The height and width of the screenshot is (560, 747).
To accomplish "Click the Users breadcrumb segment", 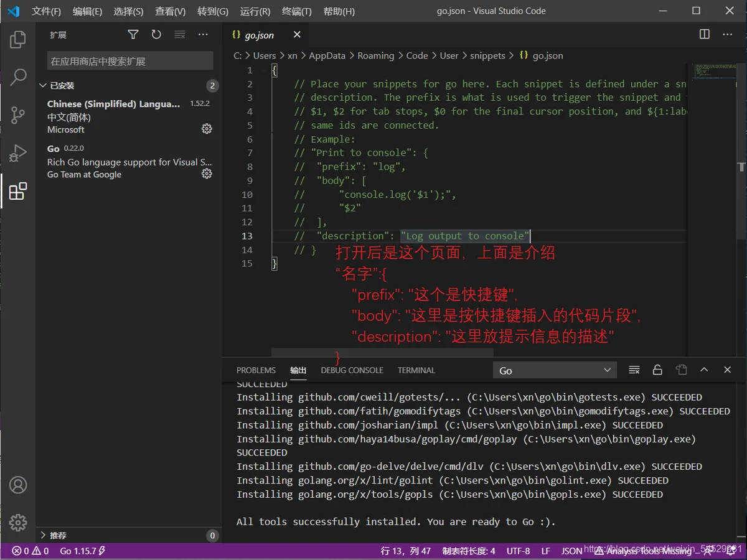I will (x=265, y=55).
